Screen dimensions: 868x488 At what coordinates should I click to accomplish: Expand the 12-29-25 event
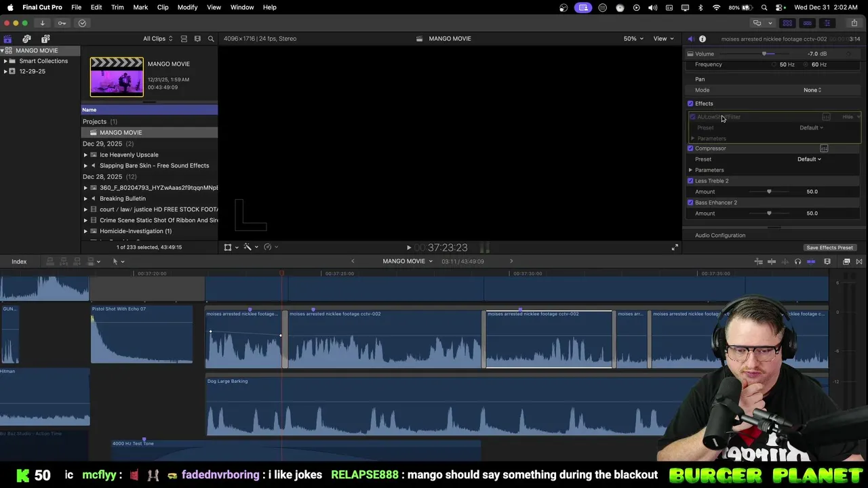point(5,71)
